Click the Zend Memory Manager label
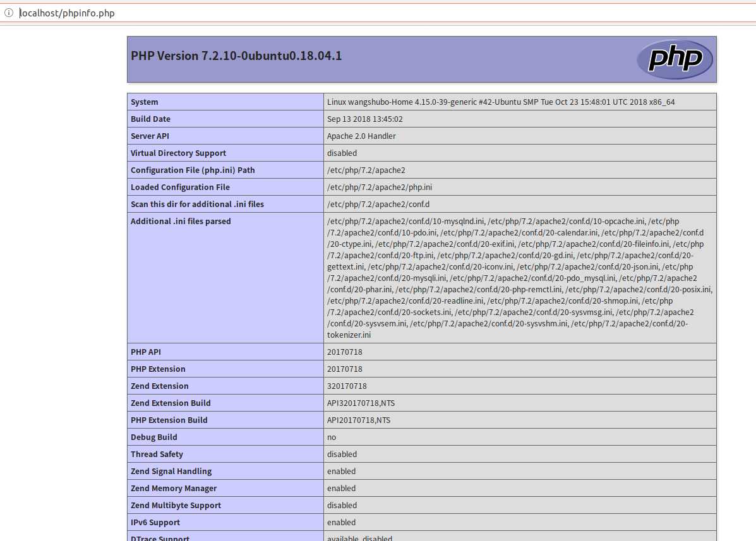Viewport: 756px width, 541px height. tap(174, 489)
